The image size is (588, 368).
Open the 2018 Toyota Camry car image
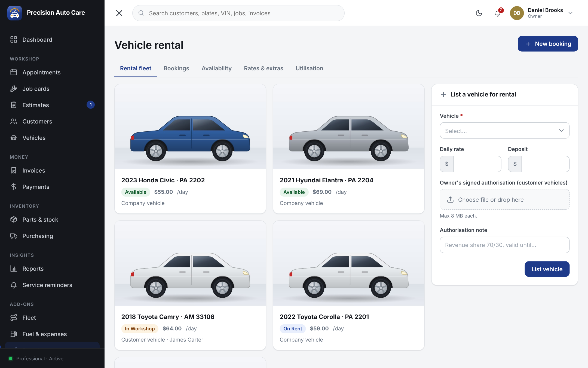[x=190, y=264]
